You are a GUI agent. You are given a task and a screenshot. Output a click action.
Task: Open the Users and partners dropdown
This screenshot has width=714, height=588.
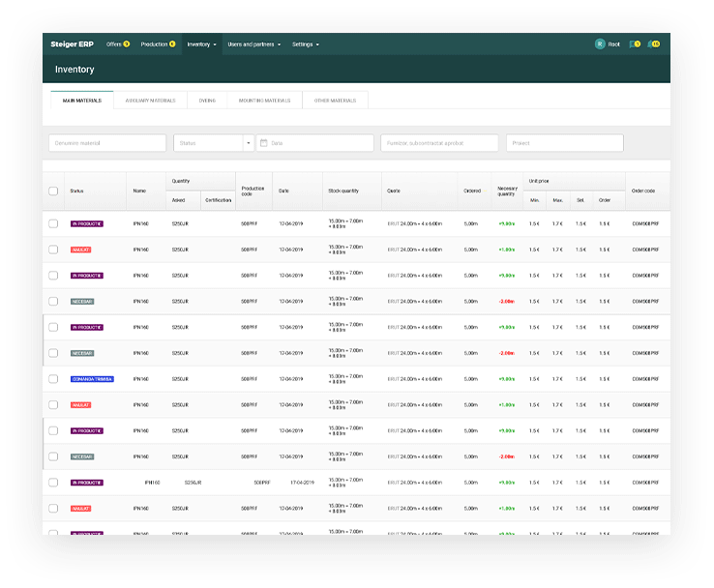[x=253, y=44]
